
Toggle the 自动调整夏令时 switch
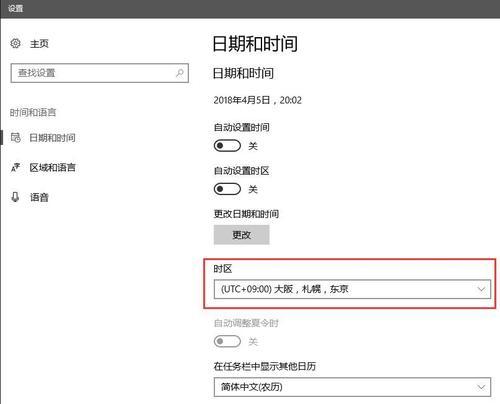(x=227, y=341)
